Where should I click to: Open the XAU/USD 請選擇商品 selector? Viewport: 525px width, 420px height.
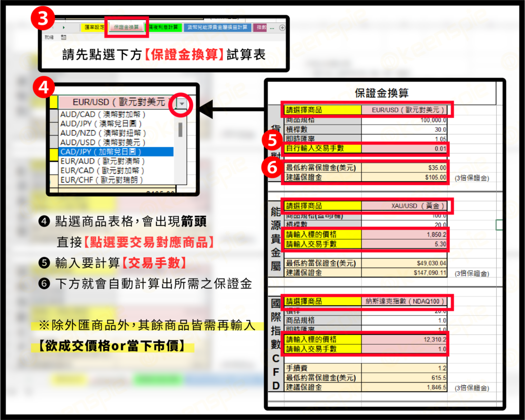[x=405, y=207]
